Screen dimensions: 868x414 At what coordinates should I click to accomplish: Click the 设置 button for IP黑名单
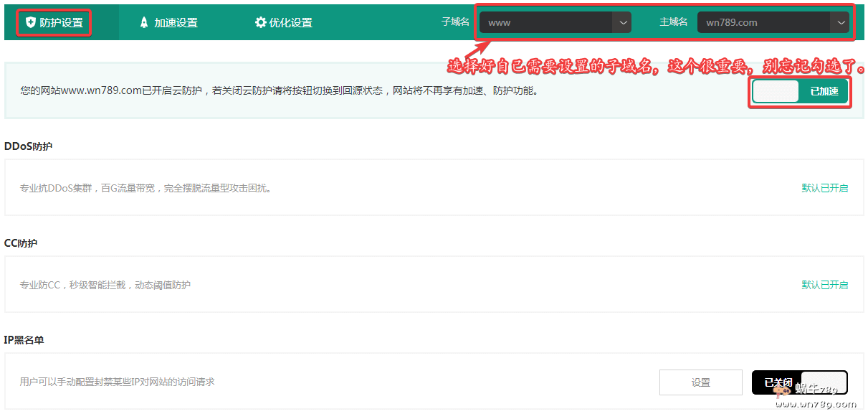click(700, 382)
